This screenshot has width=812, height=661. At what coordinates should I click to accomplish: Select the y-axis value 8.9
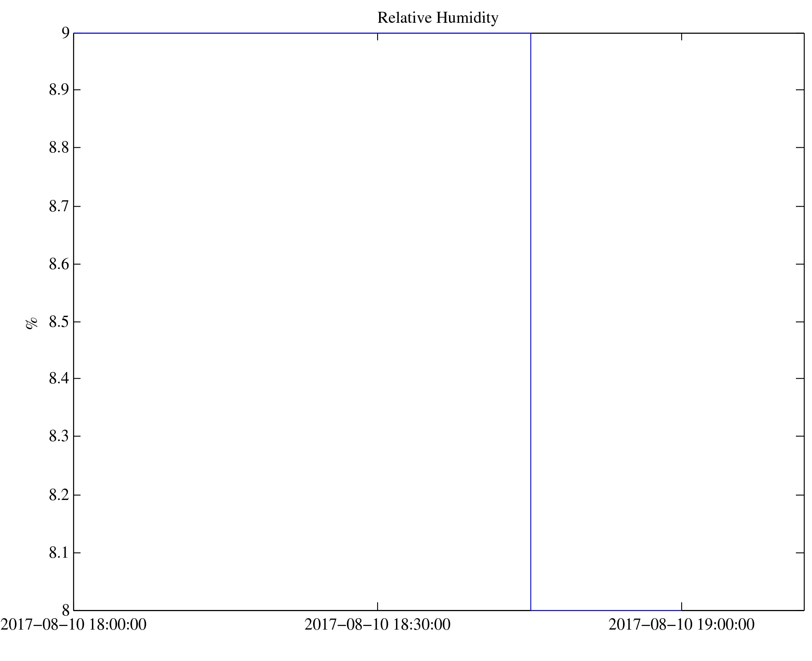59,90
